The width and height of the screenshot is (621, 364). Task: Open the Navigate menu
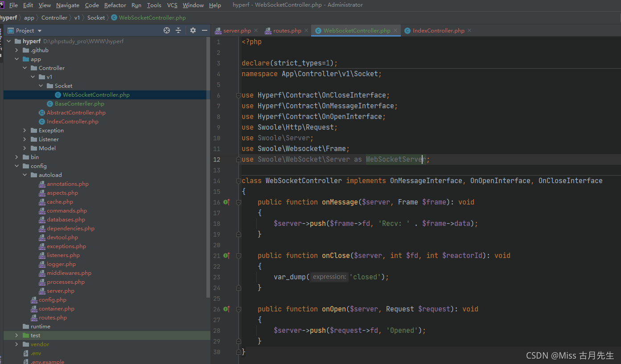(x=68, y=5)
